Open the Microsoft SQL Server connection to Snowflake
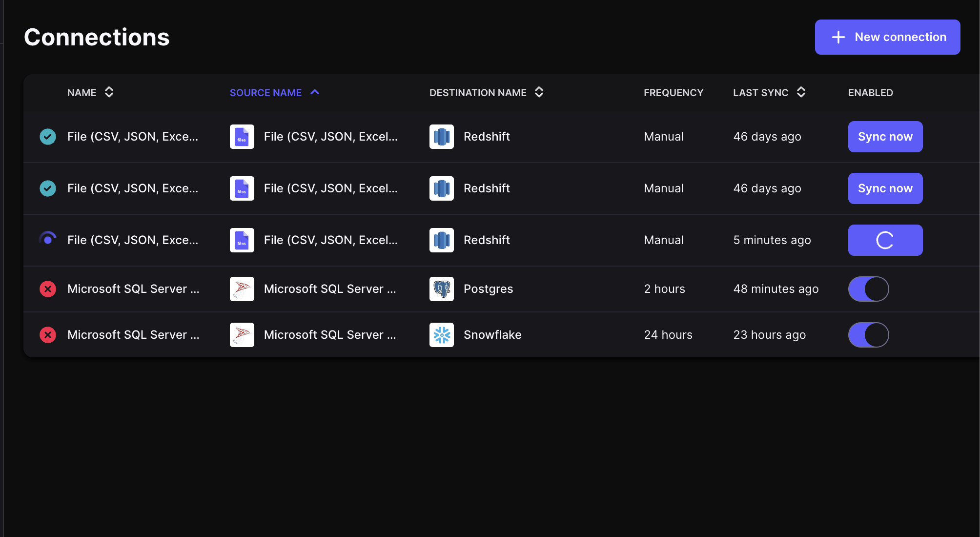 click(x=133, y=335)
